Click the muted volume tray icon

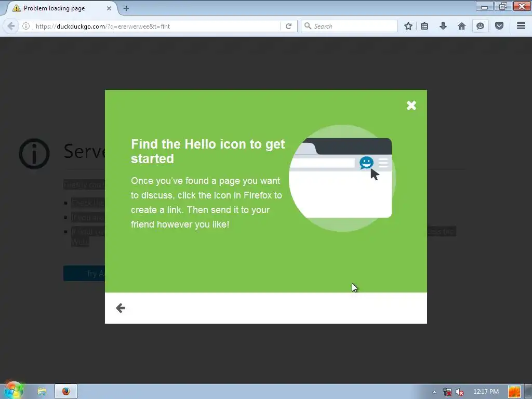point(460,392)
